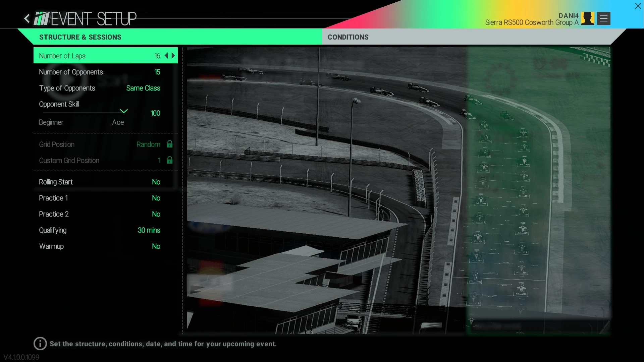Click the right arrow to increase Number of Laps
644x362 pixels.
coord(173,56)
